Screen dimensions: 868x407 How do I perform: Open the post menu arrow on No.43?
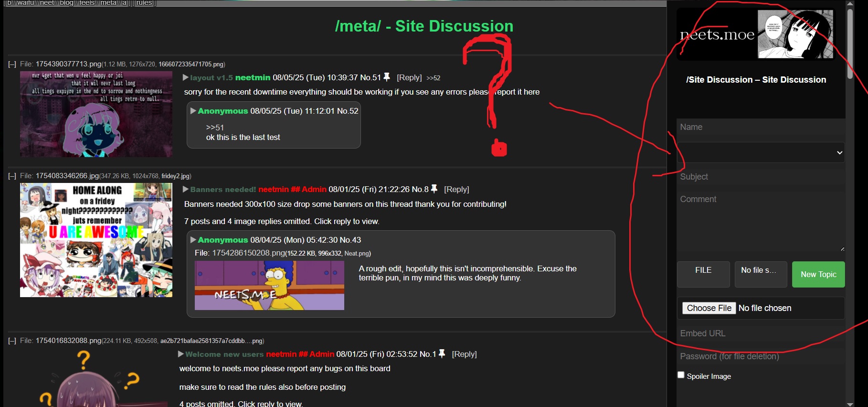(x=193, y=240)
